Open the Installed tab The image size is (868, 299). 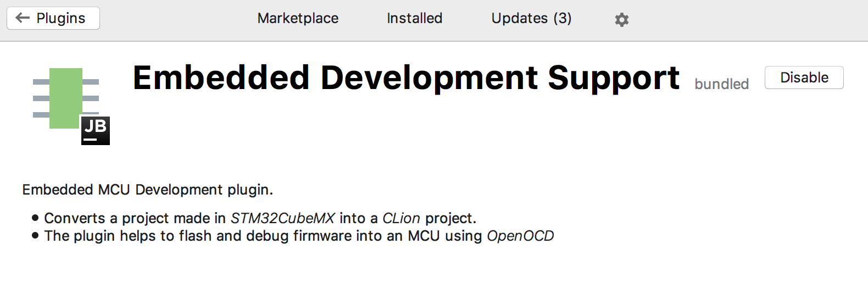tap(414, 19)
